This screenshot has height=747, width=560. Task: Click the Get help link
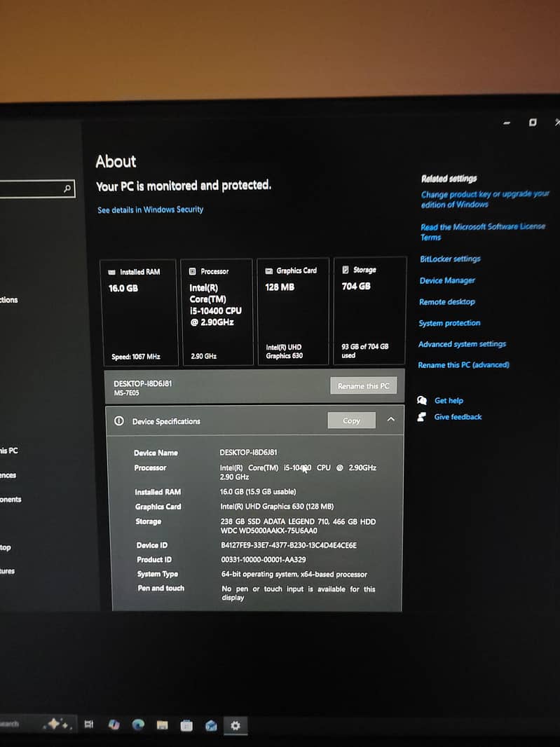tap(449, 400)
